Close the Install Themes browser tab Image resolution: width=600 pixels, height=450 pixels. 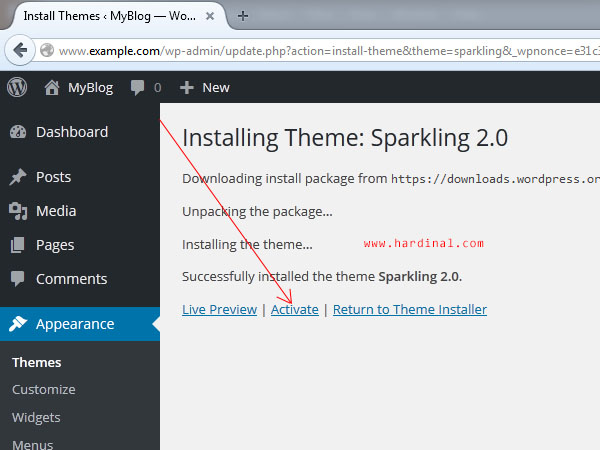pos(210,16)
